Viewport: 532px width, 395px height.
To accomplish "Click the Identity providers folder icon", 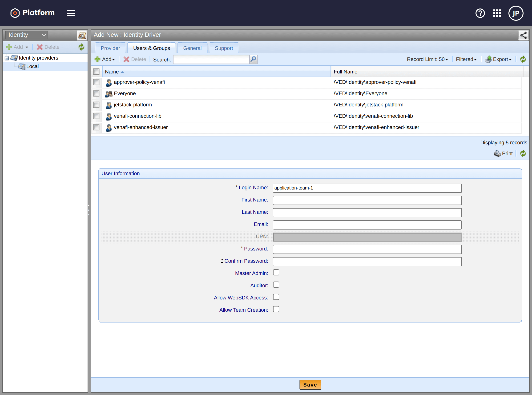I will pyautogui.click(x=14, y=58).
